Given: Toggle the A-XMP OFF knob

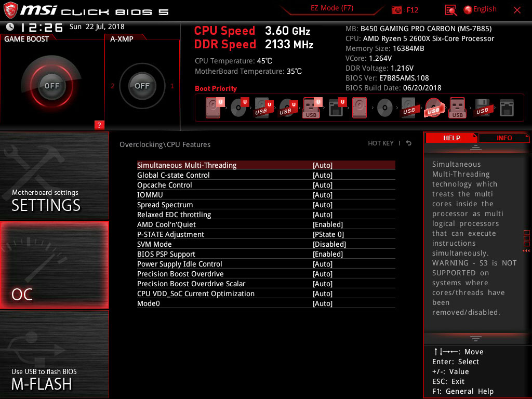Looking at the screenshot, I should (x=142, y=86).
